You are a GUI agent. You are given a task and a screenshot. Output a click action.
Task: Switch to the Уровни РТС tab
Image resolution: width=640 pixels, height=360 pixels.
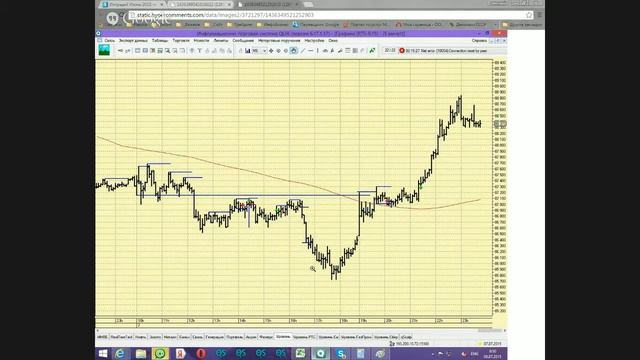point(304,337)
